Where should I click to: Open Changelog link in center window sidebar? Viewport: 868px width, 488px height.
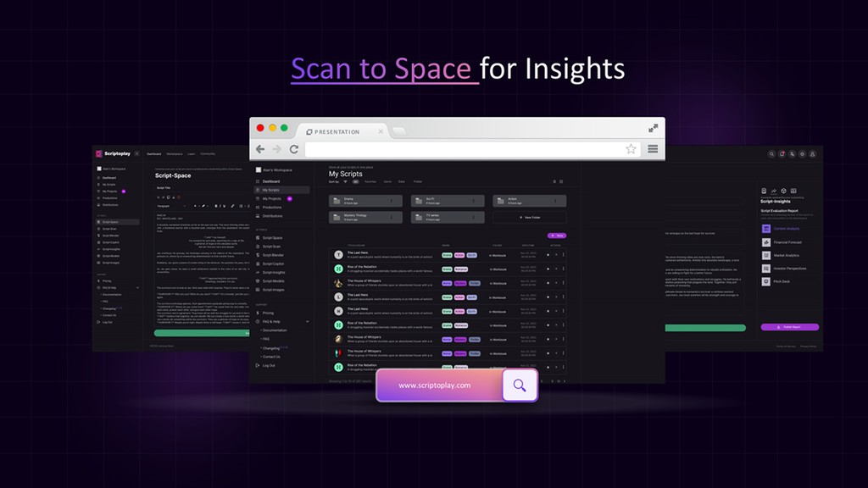(271, 348)
